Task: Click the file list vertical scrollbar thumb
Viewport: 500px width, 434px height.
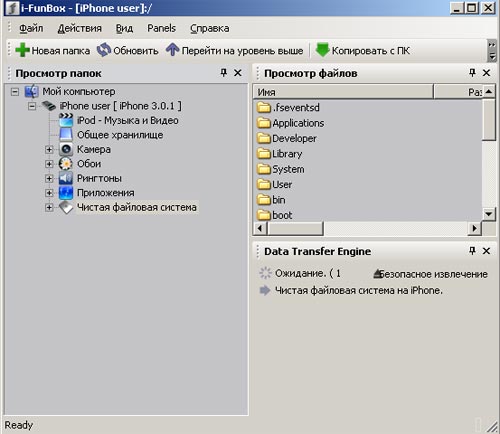Action: (489, 120)
